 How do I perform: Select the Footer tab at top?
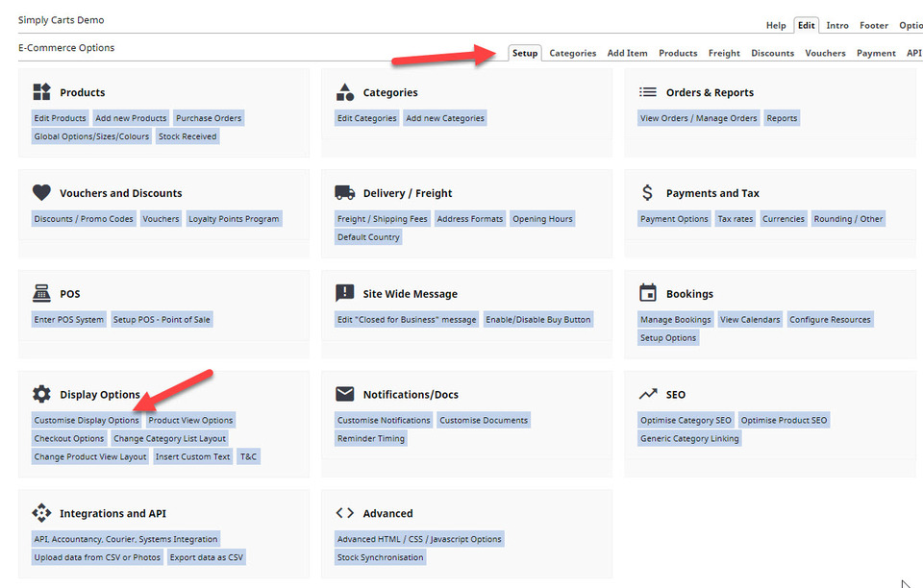click(x=874, y=25)
